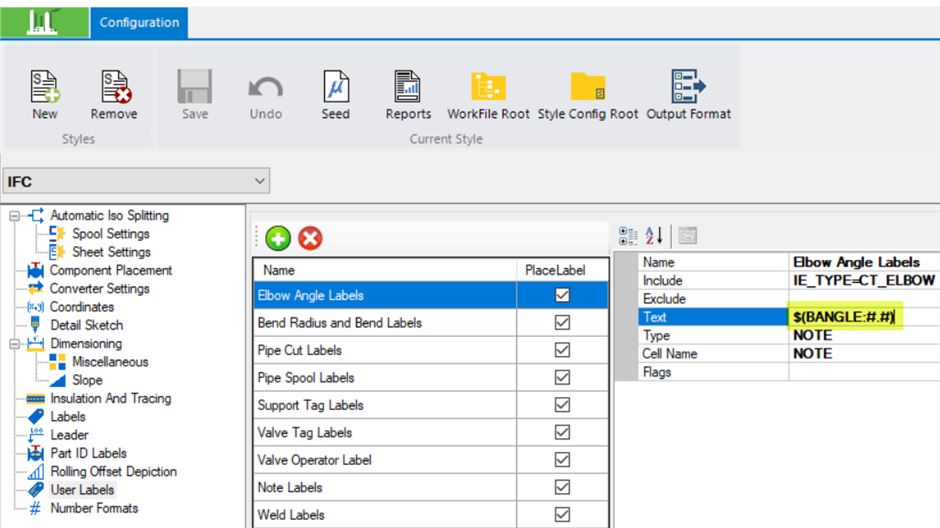Select Labels tree item
Viewport: 940px width, 528px height.
[68, 417]
